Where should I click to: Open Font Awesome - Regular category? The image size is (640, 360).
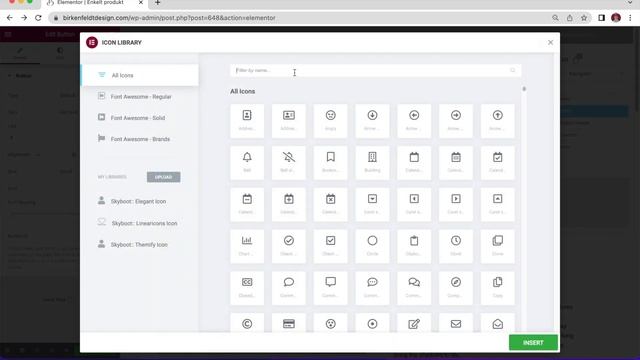(x=140, y=97)
